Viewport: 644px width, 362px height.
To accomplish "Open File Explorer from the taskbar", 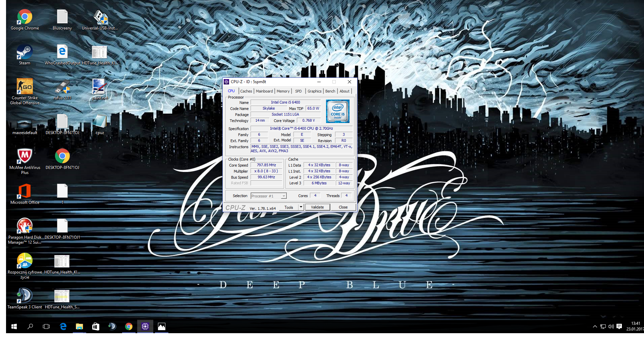I will (x=79, y=326).
